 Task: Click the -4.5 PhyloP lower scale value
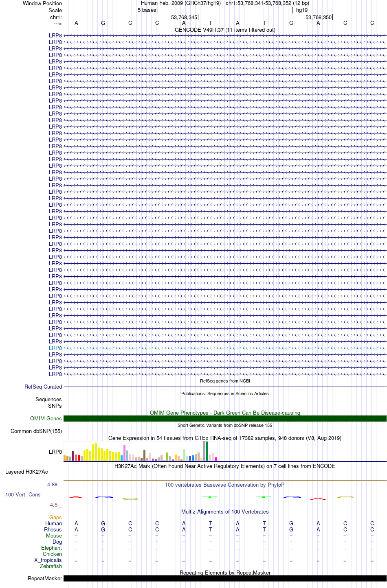pyautogui.click(x=55, y=505)
